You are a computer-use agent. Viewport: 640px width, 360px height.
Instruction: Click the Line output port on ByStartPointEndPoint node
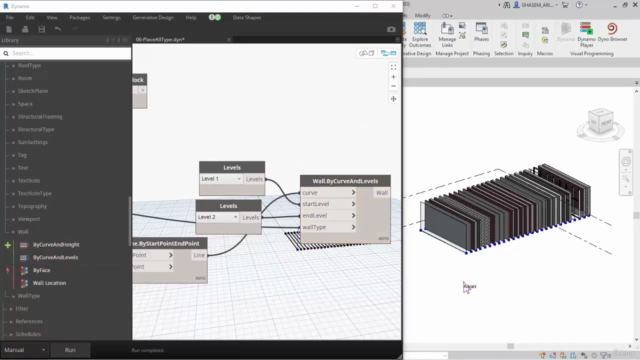click(x=199, y=255)
